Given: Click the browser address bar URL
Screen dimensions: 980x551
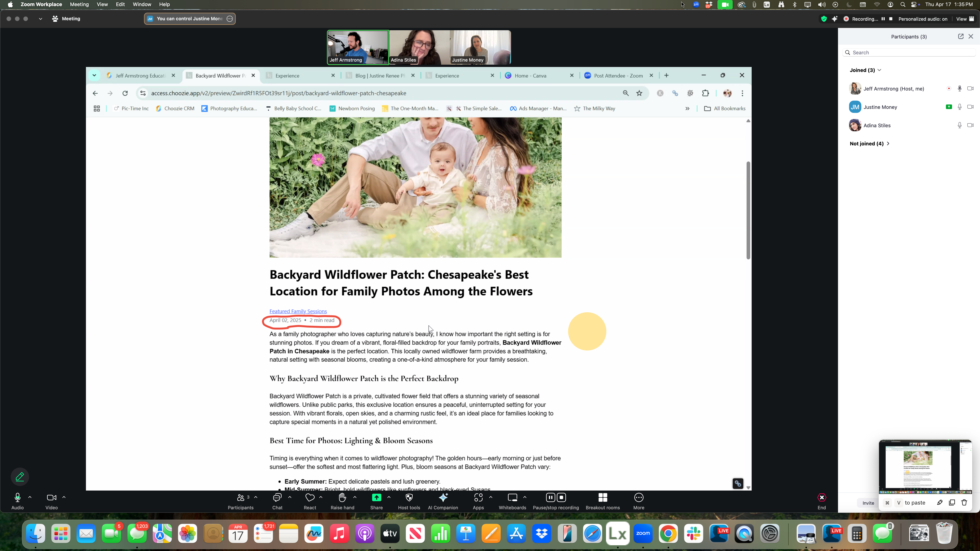Looking at the screenshot, I should (278, 93).
